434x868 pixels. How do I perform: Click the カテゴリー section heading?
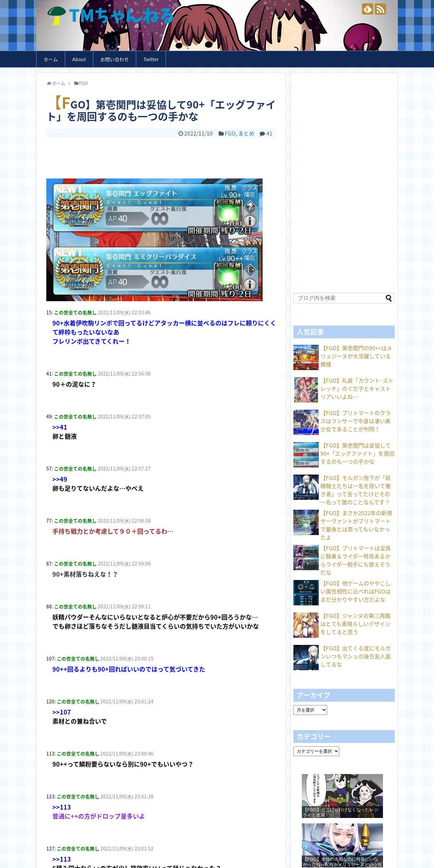click(x=344, y=737)
